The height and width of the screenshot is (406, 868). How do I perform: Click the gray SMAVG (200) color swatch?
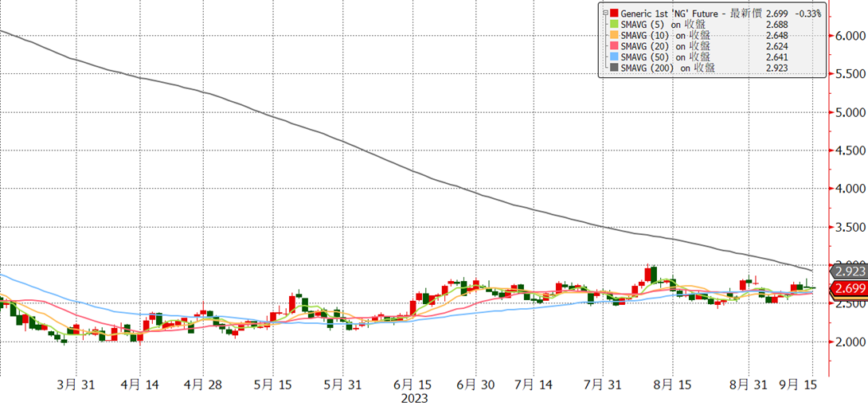click(x=615, y=68)
